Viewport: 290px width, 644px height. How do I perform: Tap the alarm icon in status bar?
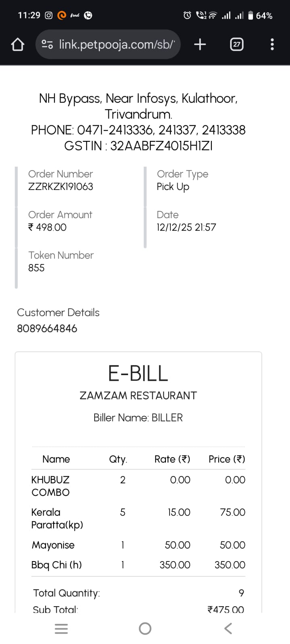[x=187, y=15]
